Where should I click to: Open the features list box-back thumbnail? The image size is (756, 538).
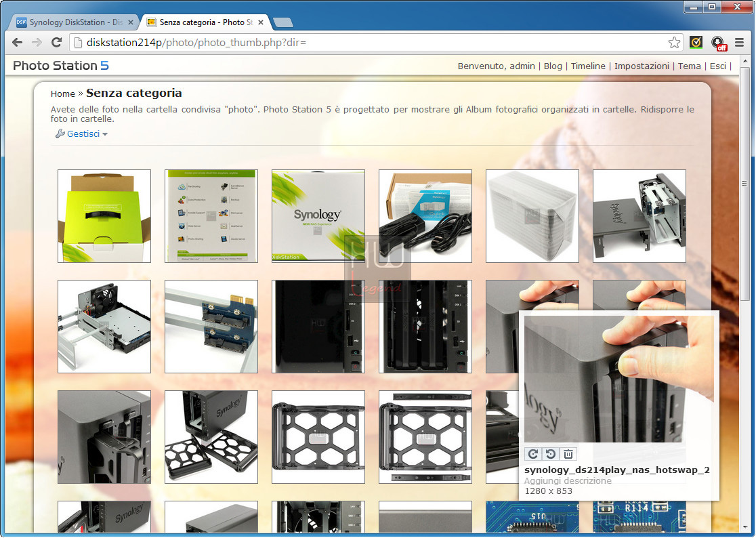click(211, 216)
